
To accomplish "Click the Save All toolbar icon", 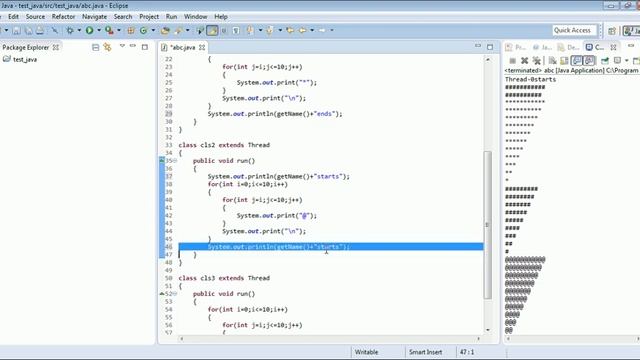I will (x=29, y=31).
